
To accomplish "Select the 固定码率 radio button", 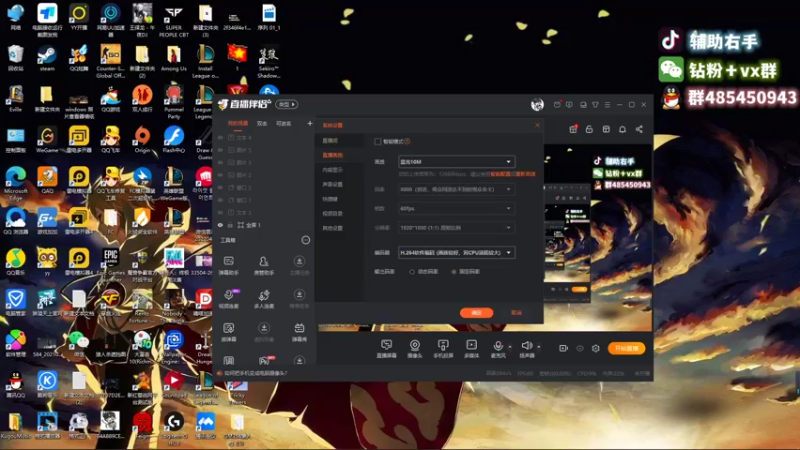I will pyautogui.click(x=454, y=272).
